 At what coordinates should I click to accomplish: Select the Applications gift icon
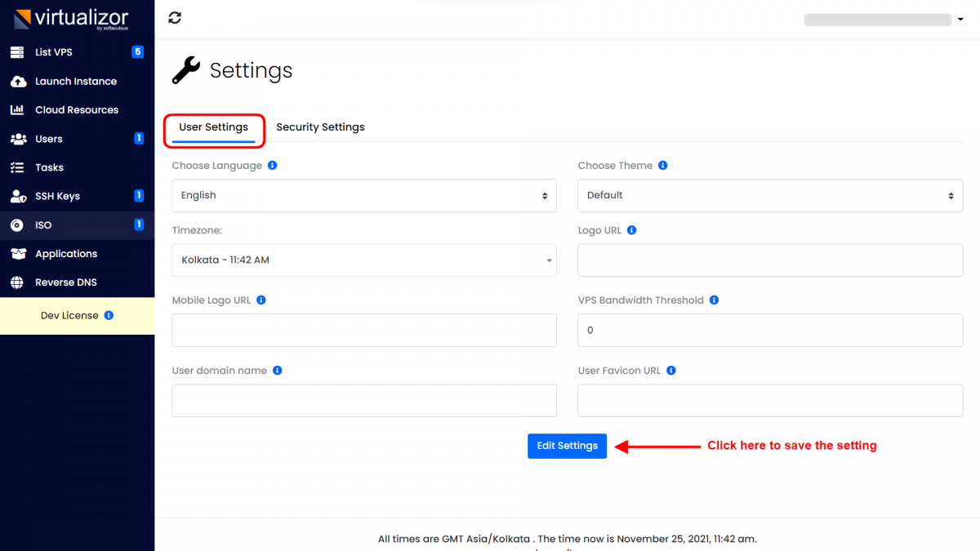click(18, 253)
